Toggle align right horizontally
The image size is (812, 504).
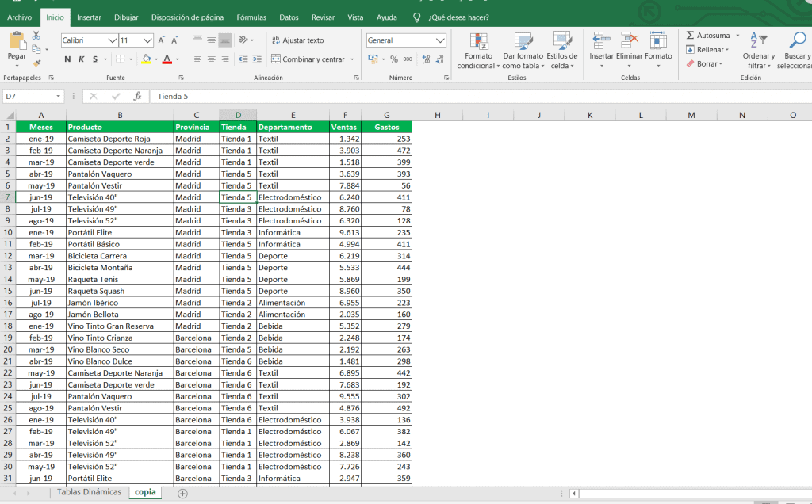(x=224, y=59)
